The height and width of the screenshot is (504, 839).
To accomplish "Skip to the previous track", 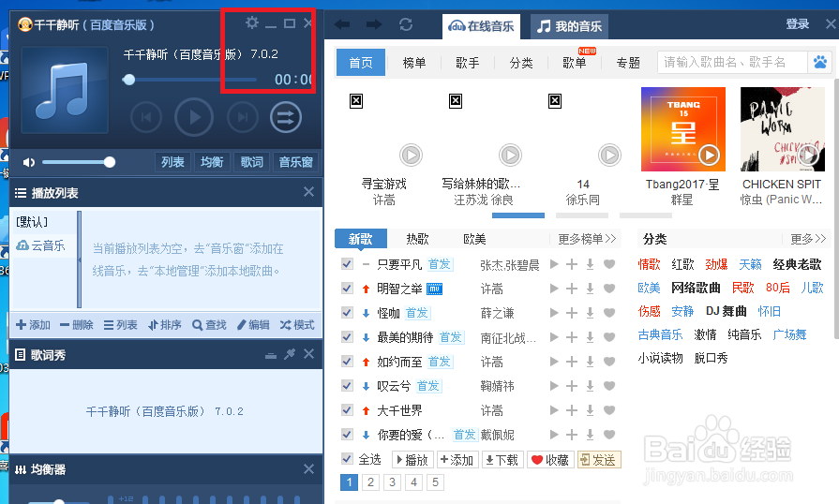I will click(x=146, y=117).
